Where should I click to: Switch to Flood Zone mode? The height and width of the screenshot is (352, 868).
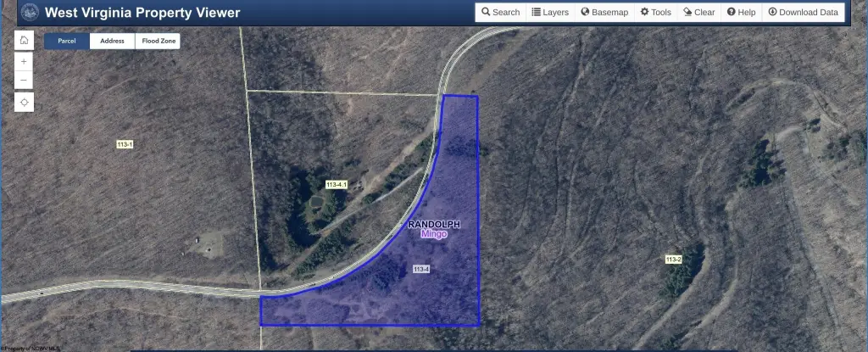click(x=157, y=41)
